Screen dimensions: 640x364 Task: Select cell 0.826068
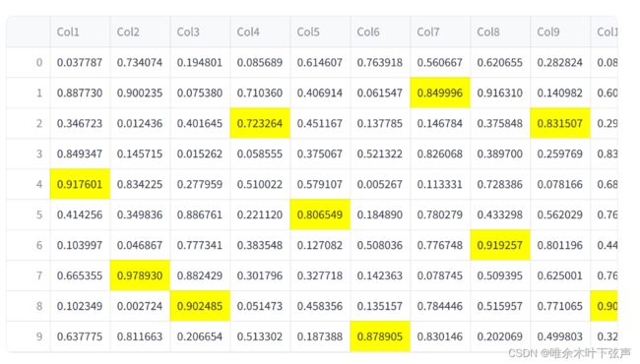(x=440, y=153)
